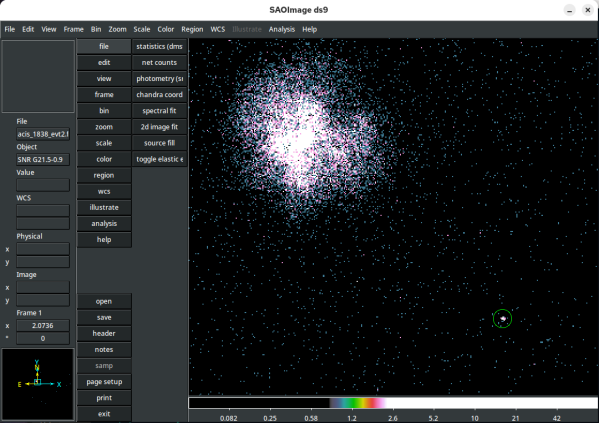Click the 'print' button
The image size is (599, 423).
coord(104,398)
